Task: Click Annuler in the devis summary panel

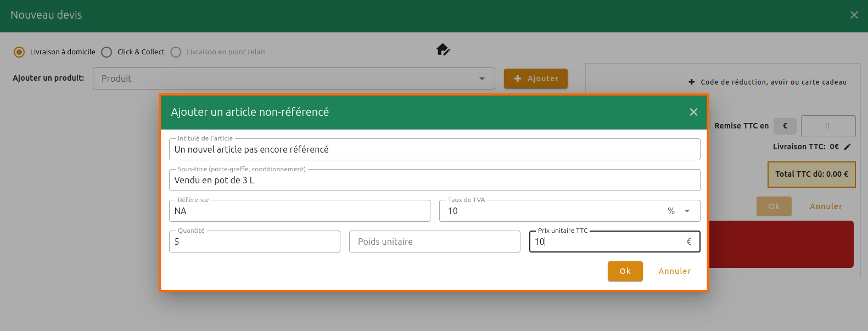Action: tap(826, 206)
